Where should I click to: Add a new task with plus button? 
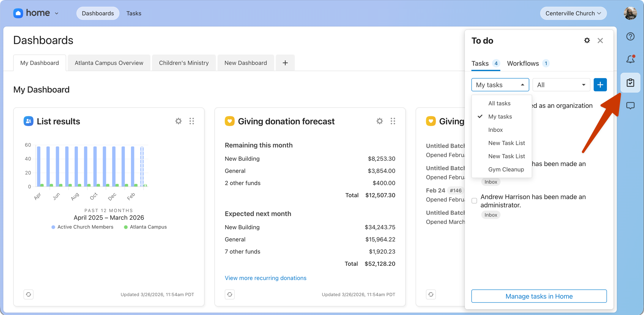click(x=600, y=85)
